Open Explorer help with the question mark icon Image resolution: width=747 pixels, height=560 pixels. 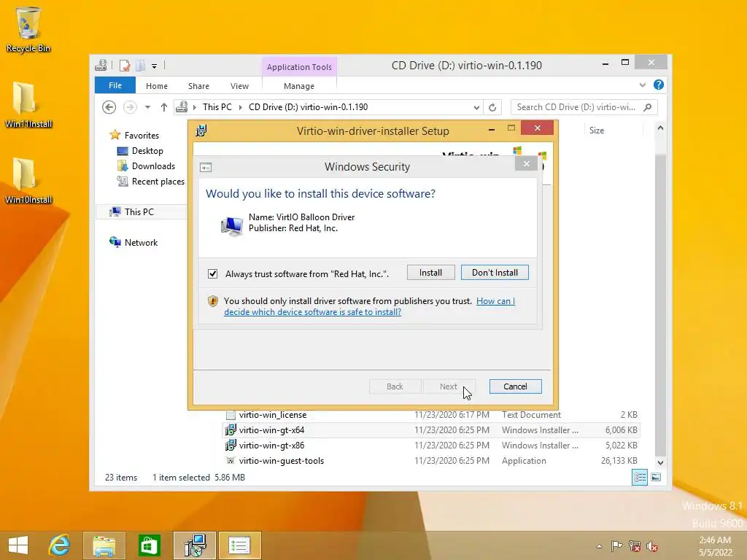[659, 85]
